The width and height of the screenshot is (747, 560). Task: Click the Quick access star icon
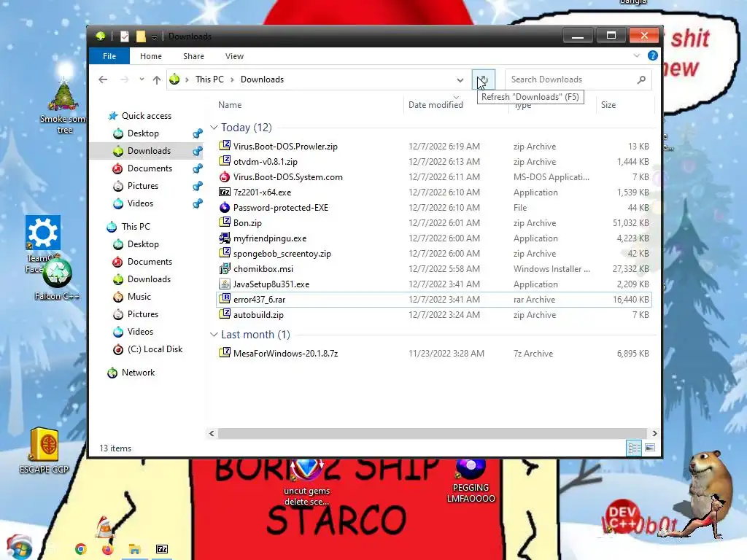(x=113, y=116)
